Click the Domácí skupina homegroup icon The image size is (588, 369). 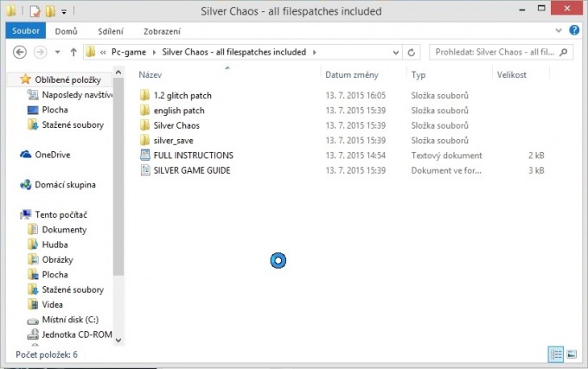point(25,185)
